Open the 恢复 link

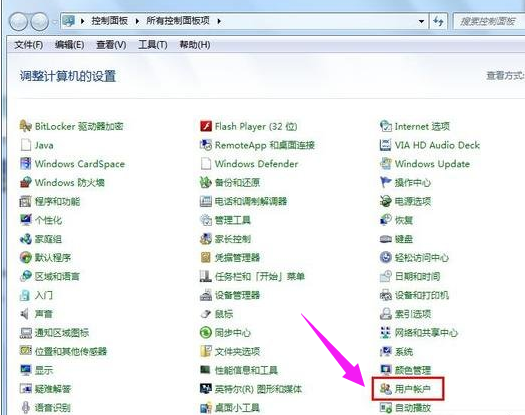tap(403, 220)
